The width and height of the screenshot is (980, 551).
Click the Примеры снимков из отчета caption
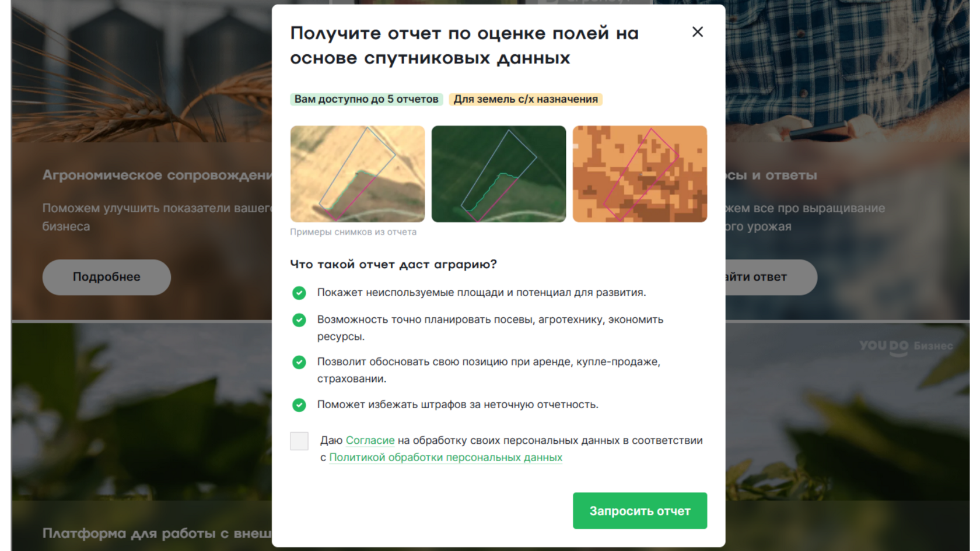point(353,232)
